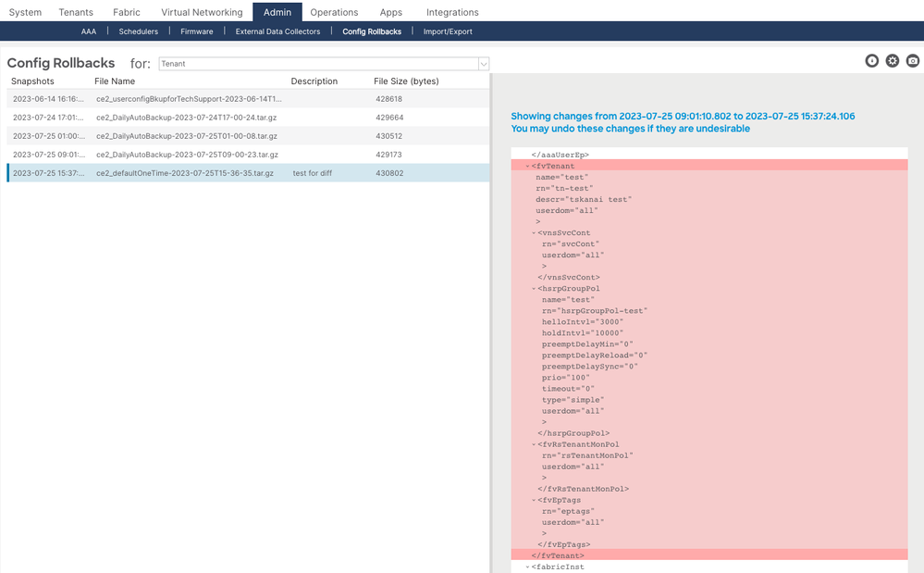The width and height of the screenshot is (924, 573).
Task: Click file ce2_defaultOneTime-2023-07-25T15-36-35.tar.gz
Action: pos(185,173)
